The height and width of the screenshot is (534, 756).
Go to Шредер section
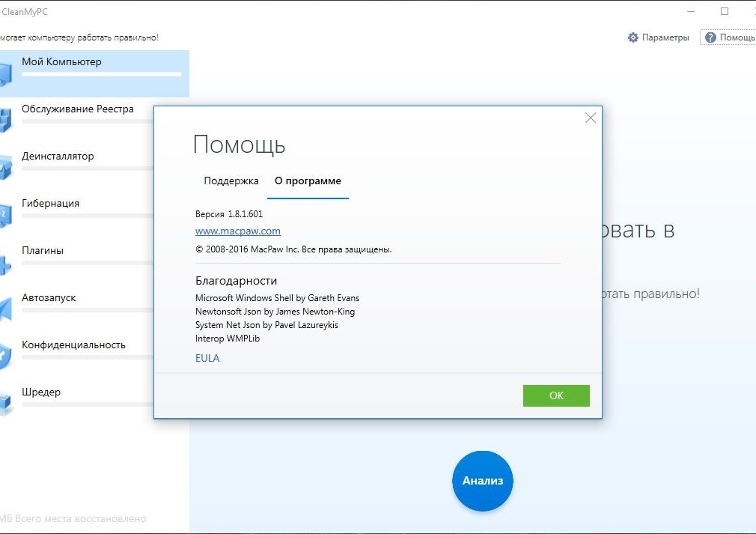coord(41,392)
